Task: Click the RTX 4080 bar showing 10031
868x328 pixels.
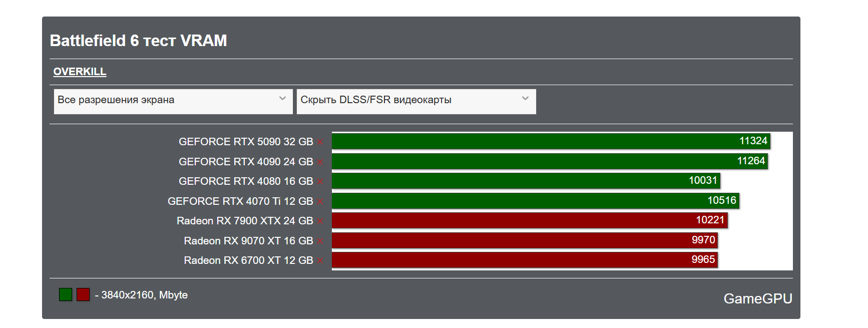Action: point(526,181)
